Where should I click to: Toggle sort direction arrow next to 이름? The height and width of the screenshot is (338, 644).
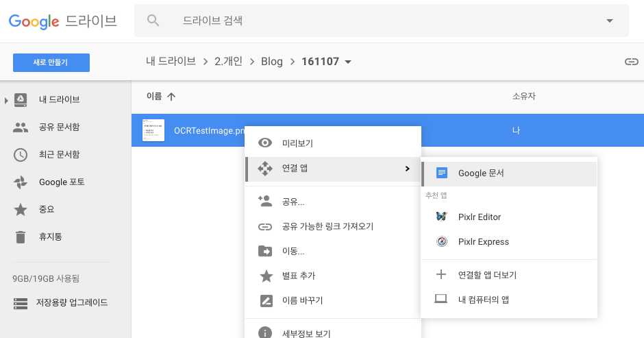171,97
